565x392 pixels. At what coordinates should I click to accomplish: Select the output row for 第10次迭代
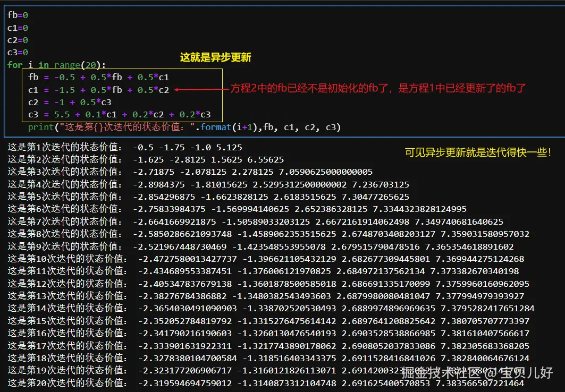click(x=266, y=259)
